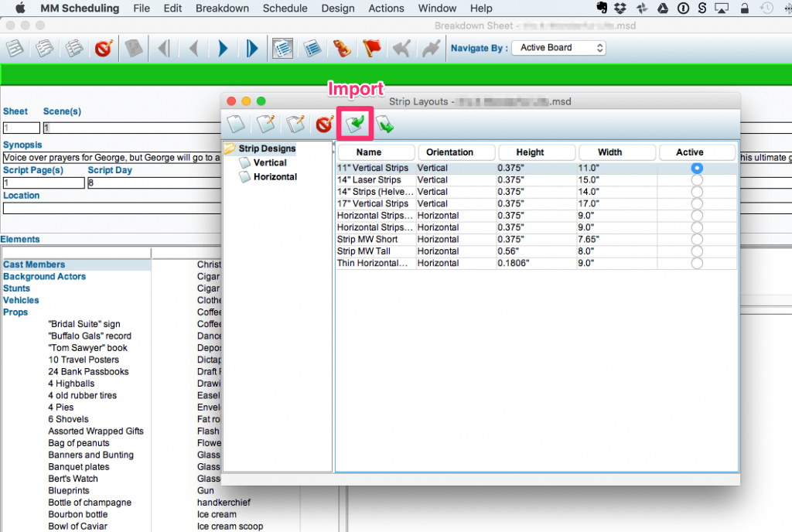Viewport: 792px width, 532px height.
Task: Click the Script Page(s) input field
Action: click(44, 182)
